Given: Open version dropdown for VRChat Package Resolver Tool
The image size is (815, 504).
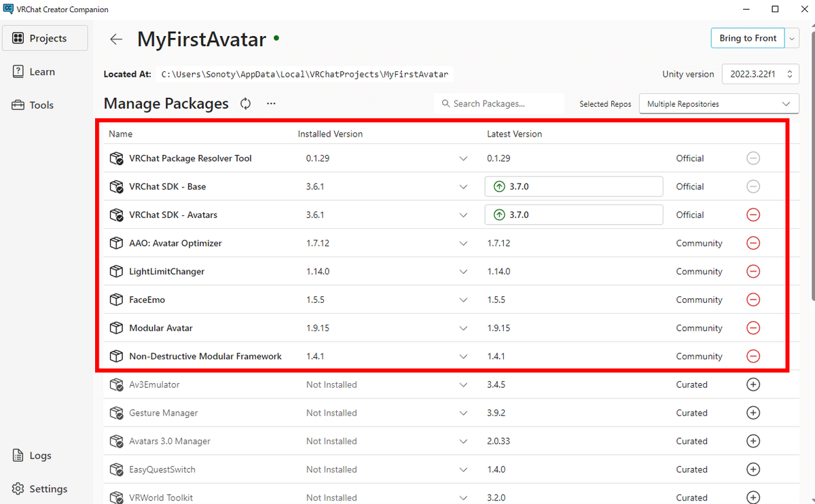Looking at the screenshot, I should pyautogui.click(x=463, y=158).
